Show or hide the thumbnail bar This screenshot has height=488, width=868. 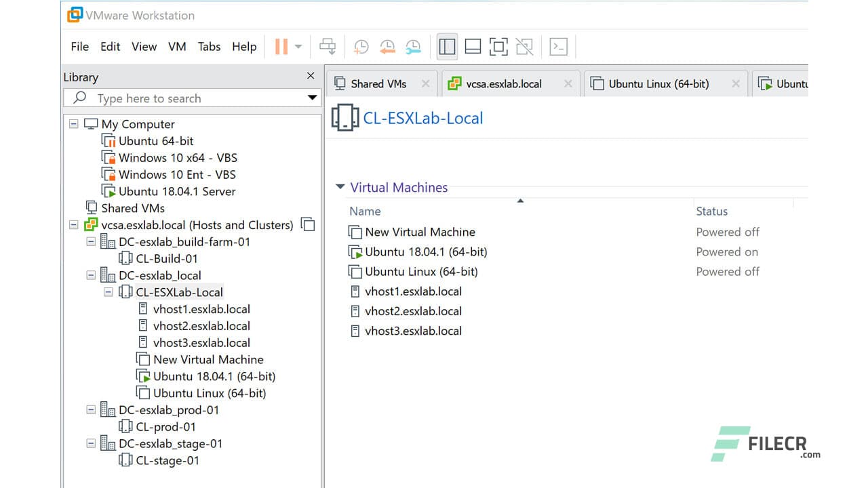[473, 46]
